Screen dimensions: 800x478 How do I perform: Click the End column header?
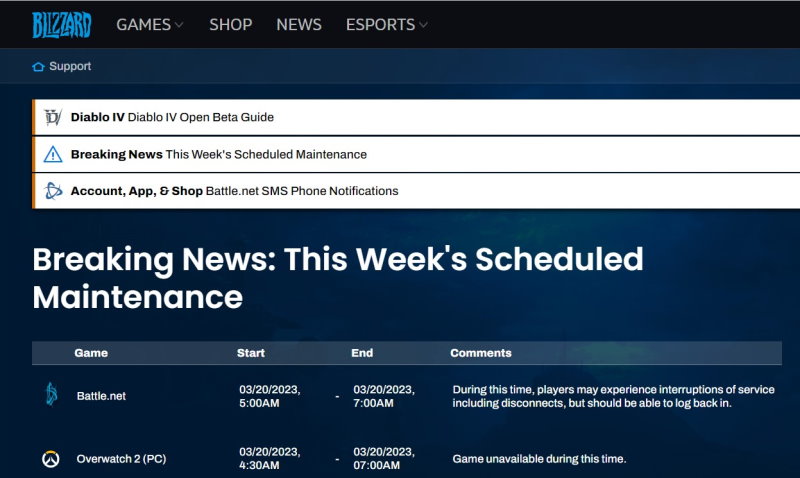click(362, 353)
